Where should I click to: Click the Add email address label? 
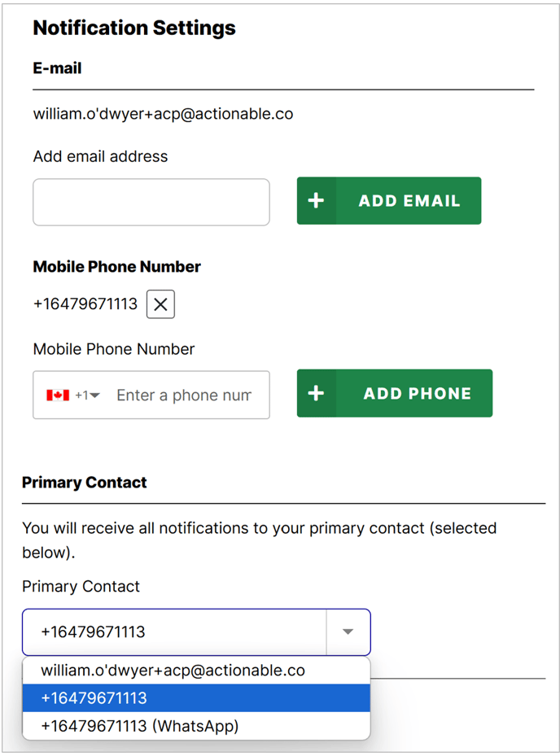coord(100,156)
